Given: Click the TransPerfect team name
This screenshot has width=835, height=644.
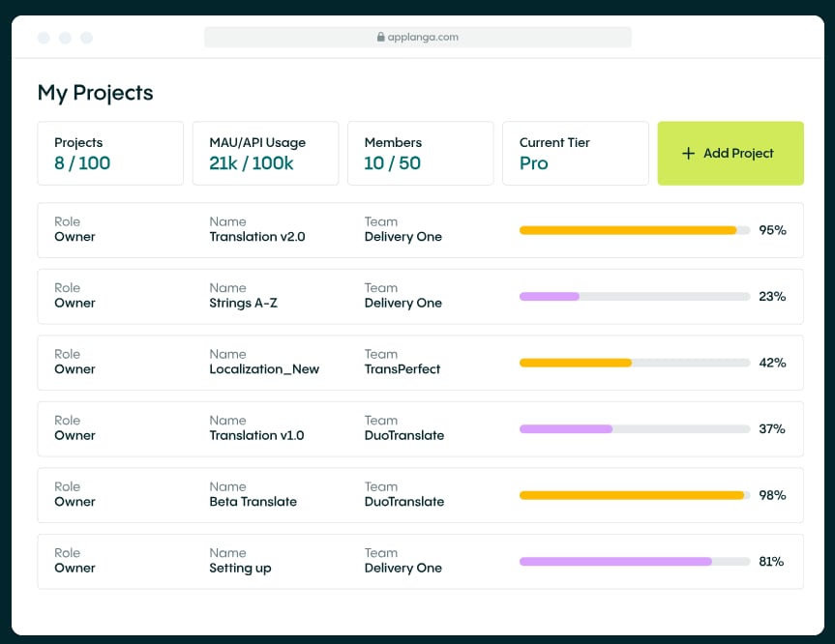Looking at the screenshot, I should coord(403,369).
